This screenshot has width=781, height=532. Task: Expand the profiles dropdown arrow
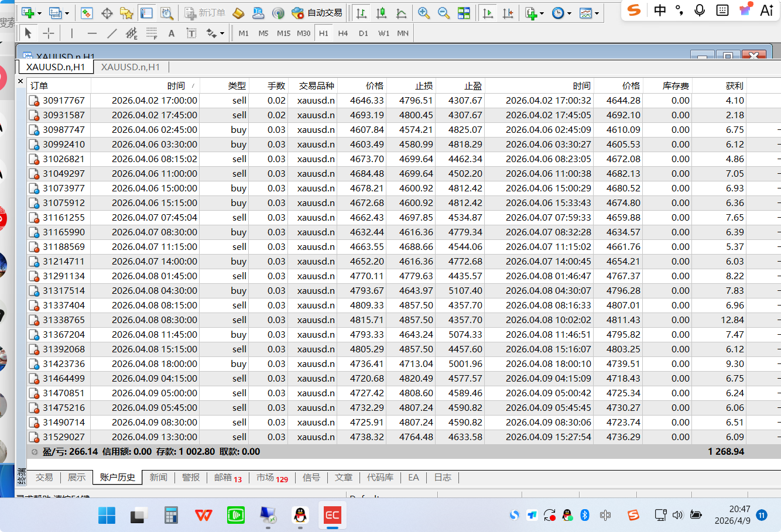pos(67,13)
